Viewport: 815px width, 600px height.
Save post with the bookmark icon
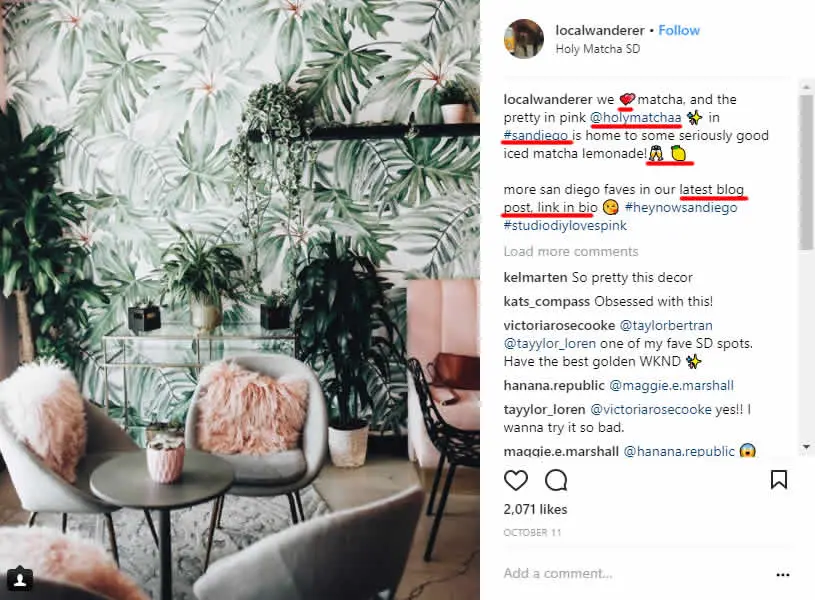pos(778,479)
